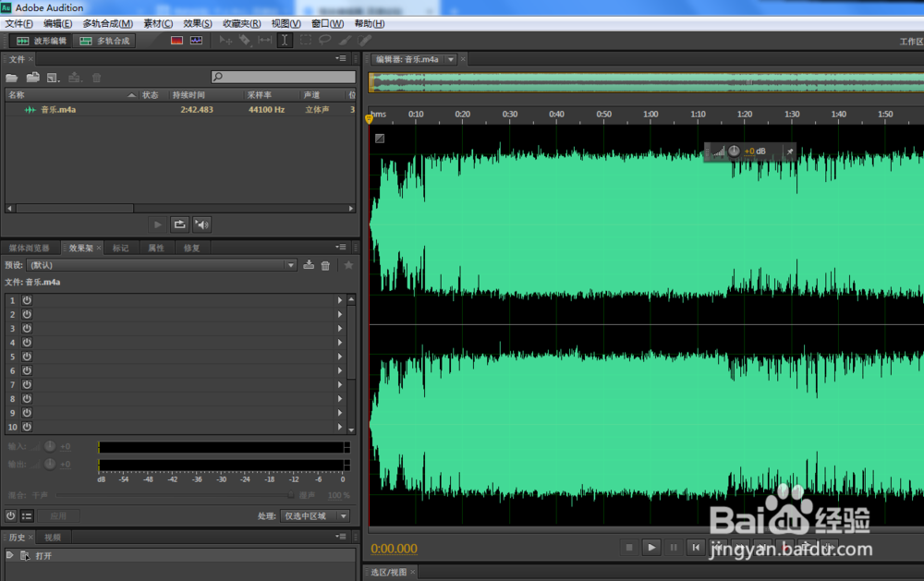
Task: Select the Spot Healing Brush tool
Action: [365, 40]
